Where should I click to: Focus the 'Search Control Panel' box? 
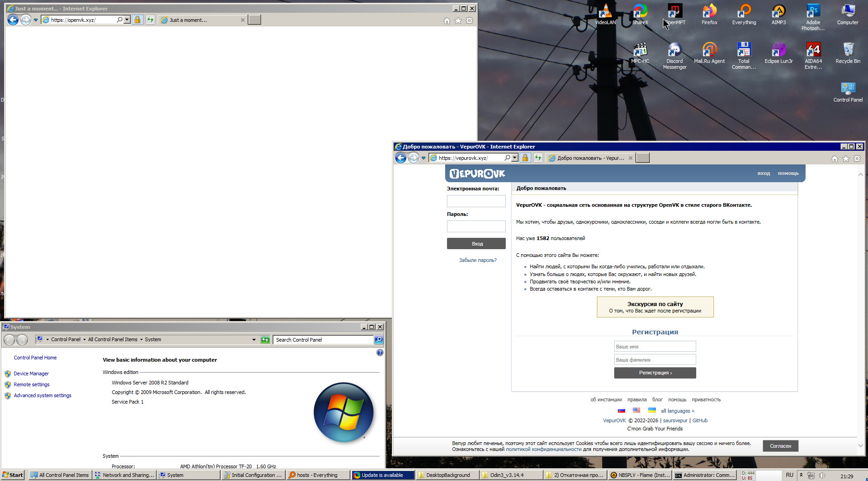(324, 340)
